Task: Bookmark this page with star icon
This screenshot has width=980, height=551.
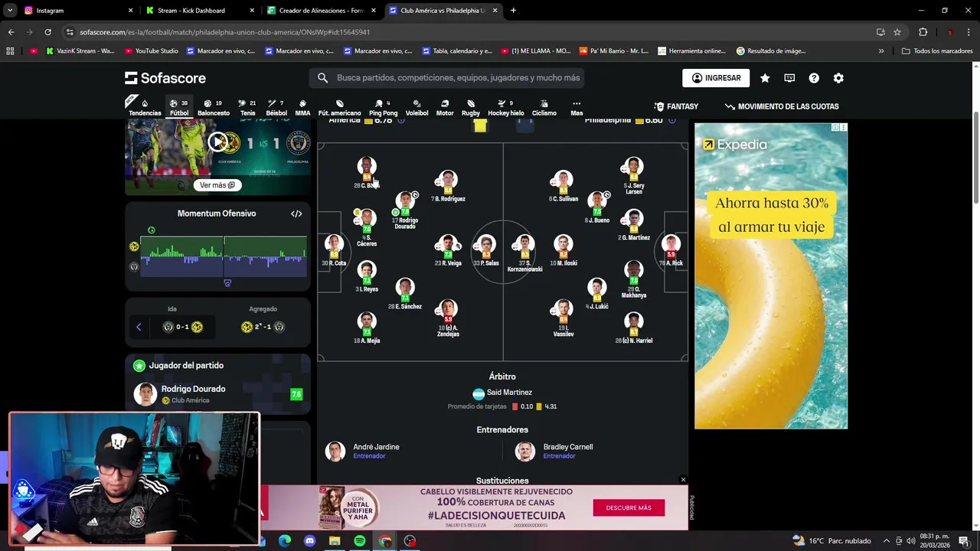Action: point(897,32)
